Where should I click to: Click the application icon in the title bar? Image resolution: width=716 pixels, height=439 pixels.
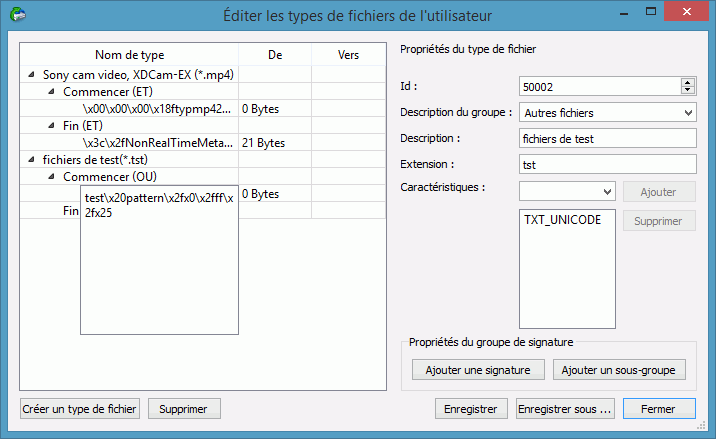[x=16, y=15]
